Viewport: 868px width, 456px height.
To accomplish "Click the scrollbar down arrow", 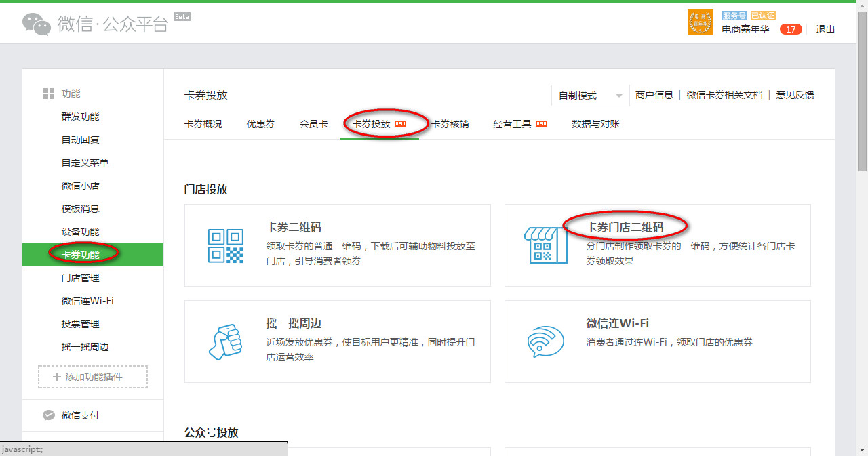I will [x=862, y=451].
